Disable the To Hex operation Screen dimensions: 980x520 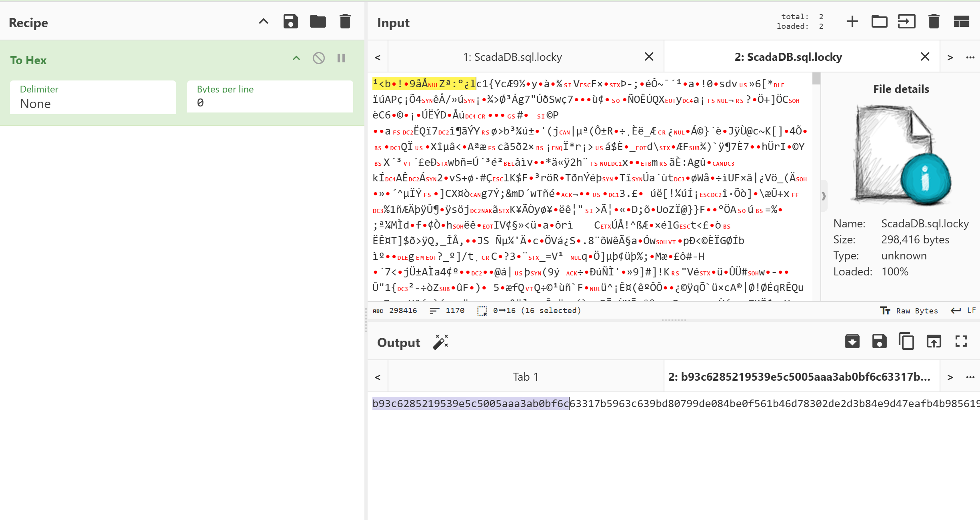[x=318, y=58]
